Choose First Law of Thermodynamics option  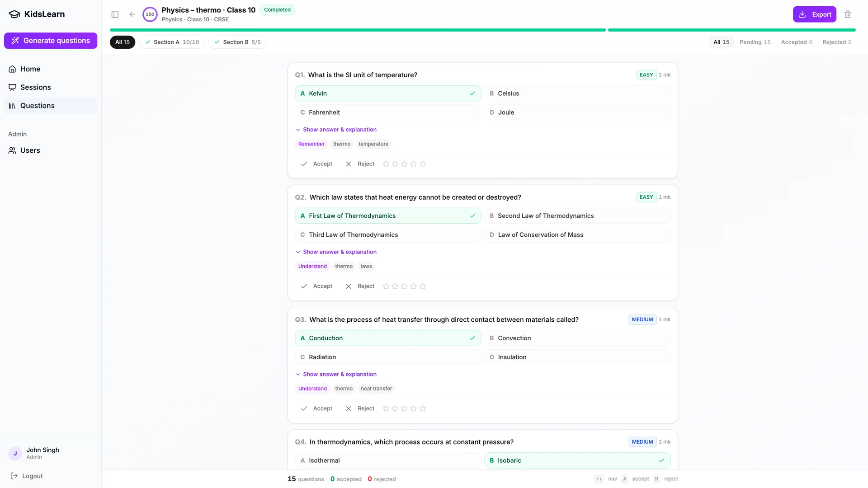388,216
